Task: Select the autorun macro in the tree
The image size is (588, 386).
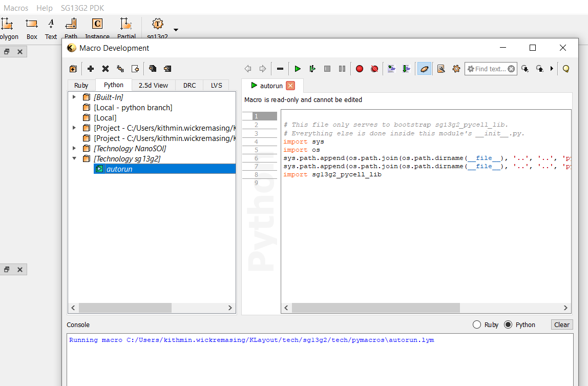Action: point(164,169)
